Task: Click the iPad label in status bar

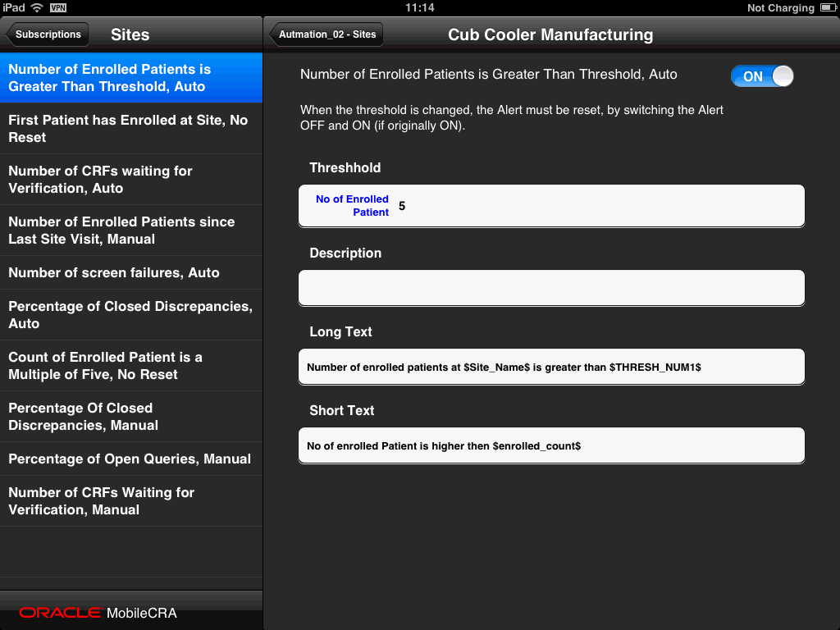Action: [x=13, y=7]
